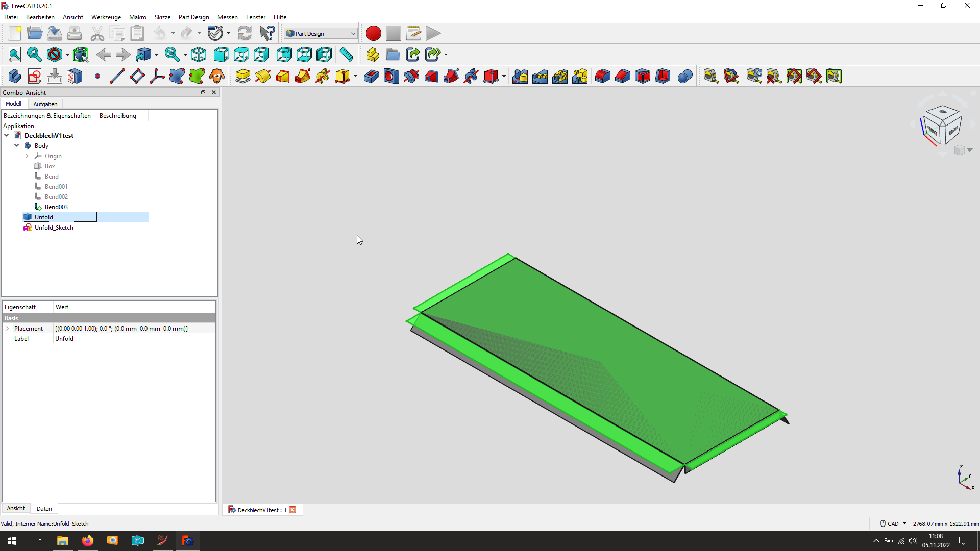
Task: Select the isometric view icon
Action: [x=198, y=55]
